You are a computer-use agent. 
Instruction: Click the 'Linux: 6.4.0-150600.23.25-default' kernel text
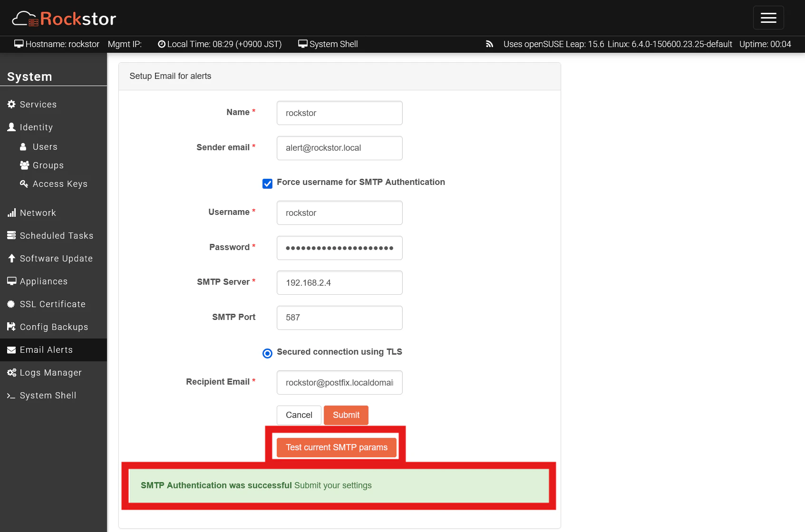[669, 44]
